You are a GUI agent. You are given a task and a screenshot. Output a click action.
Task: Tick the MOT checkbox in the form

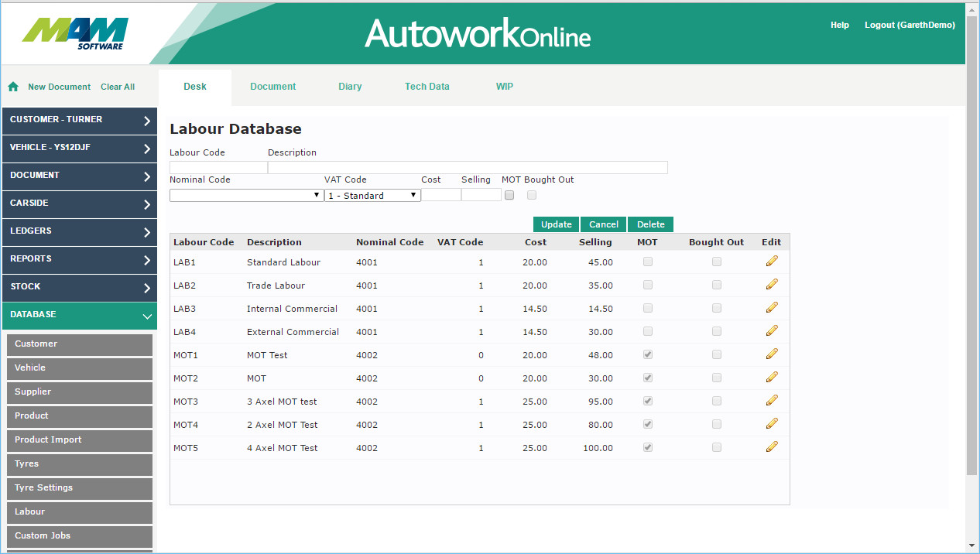point(509,196)
